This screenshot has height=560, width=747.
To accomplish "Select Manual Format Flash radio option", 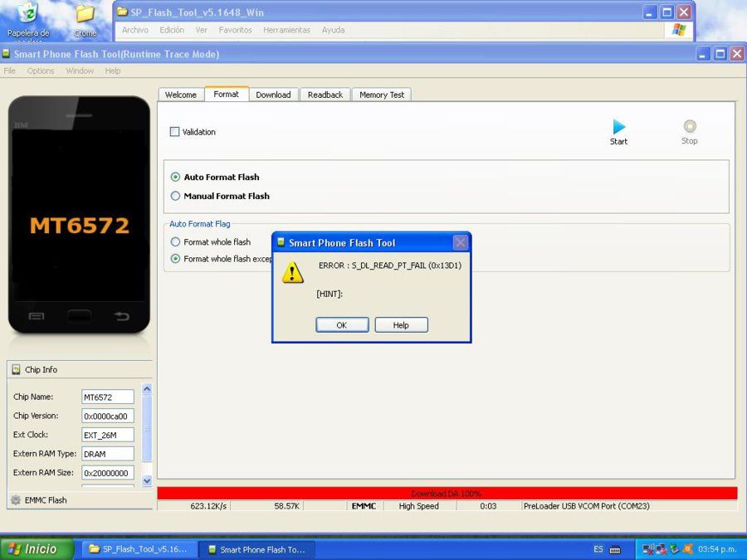I will pos(175,196).
